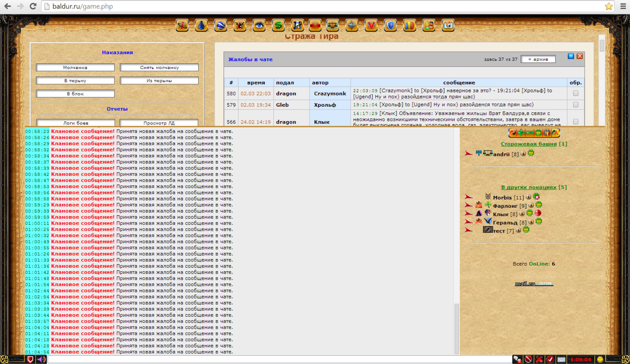Image resolution: width=630 pixels, height=364 pixels.
Task: Open the Chrome hamburger menu
Action: click(x=623, y=6)
